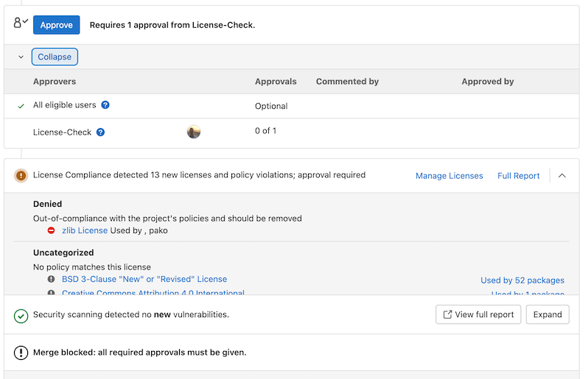588x379 pixels.
Task: Show Used by 52 packages
Action: [522, 280]
